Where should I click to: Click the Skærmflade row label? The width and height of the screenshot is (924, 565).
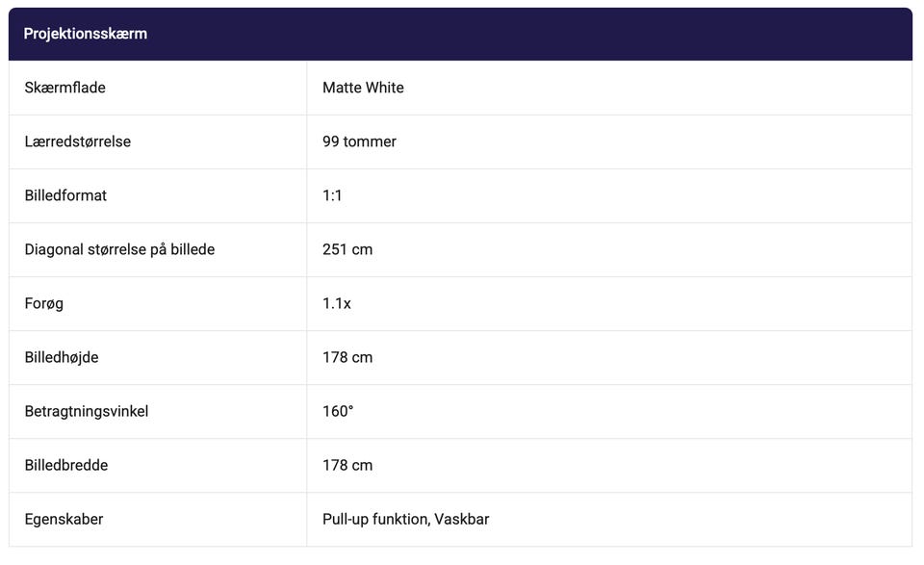[64, 88]
